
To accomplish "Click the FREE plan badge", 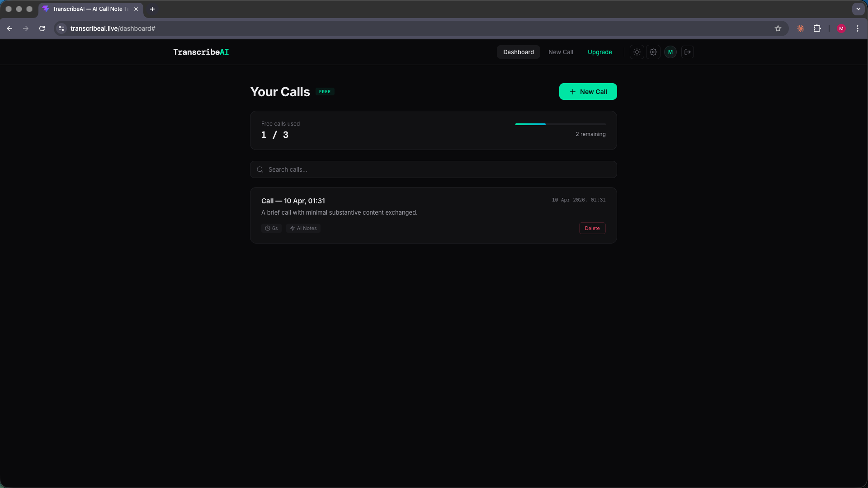I will tap(325, 91).
